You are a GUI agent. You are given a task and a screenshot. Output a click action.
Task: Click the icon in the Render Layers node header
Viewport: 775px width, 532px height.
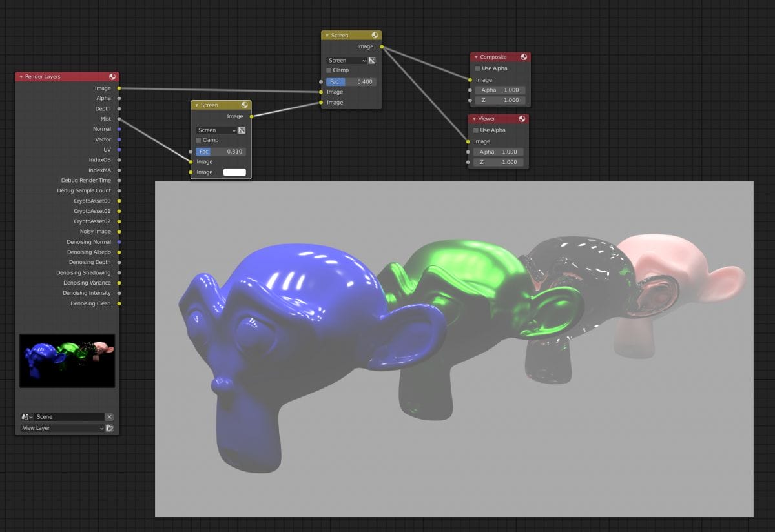point(112,77)
